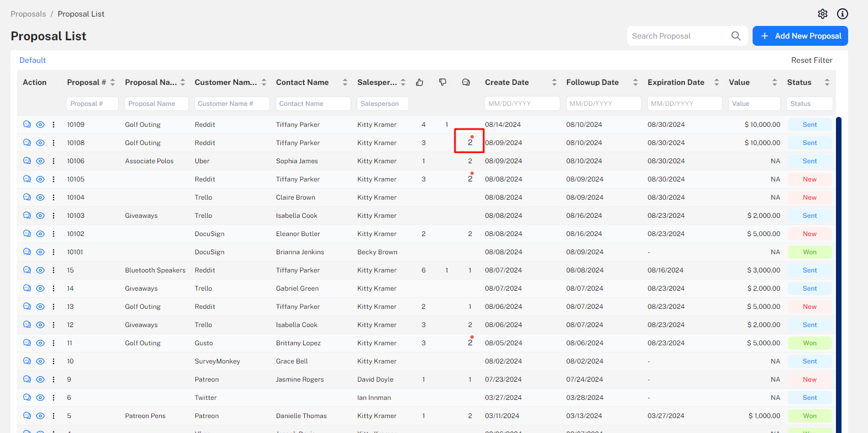This screenshot has width=868, height=433.
Task: Click Reset Filter
Action: pos(812,60)
